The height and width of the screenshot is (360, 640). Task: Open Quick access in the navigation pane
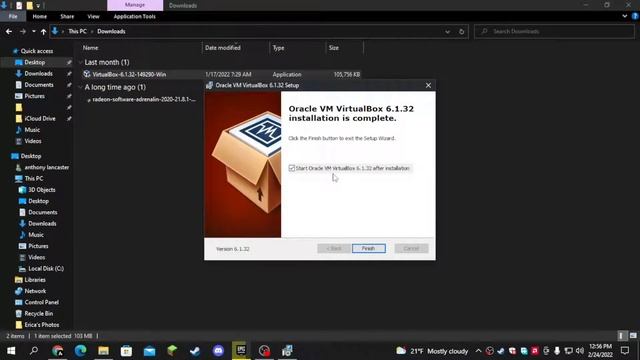(x=37, y=51)
